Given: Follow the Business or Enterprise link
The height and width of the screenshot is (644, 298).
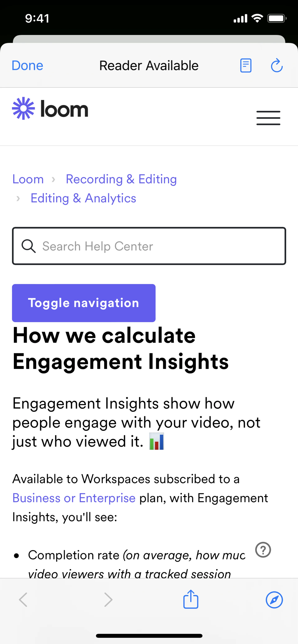Looking at the screenshot, I should (74, 498).
